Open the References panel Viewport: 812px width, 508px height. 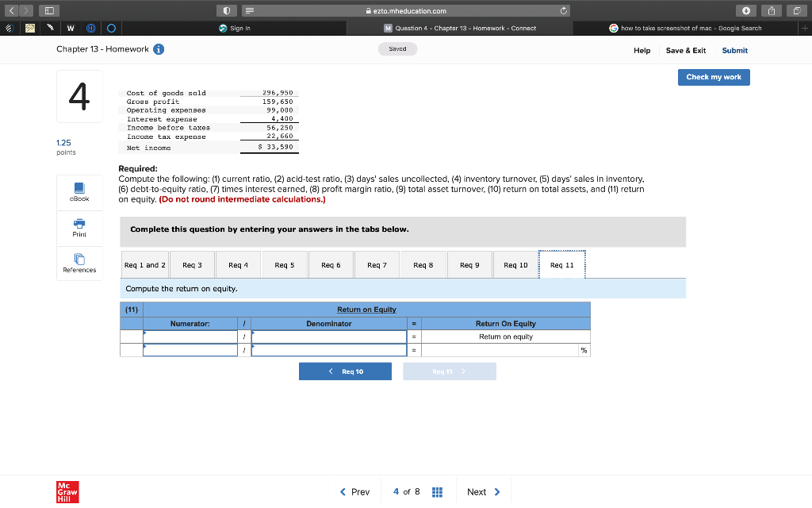tap(79, 263)
